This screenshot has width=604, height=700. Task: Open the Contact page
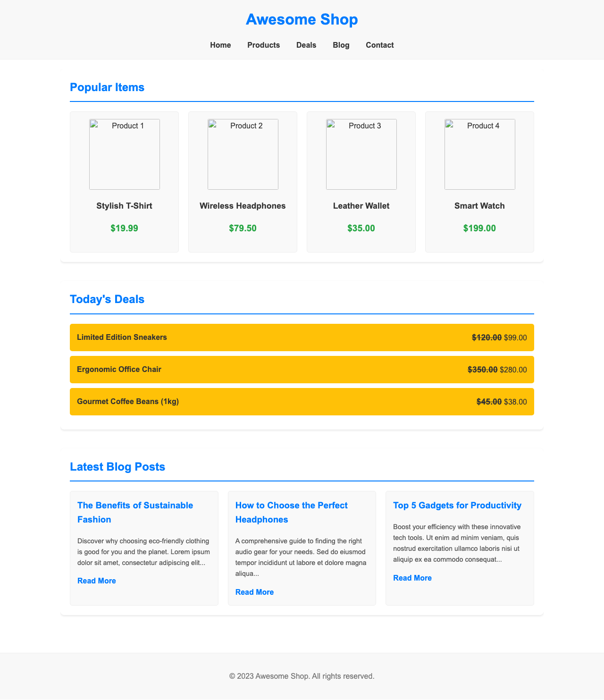(x=379, y=45)
